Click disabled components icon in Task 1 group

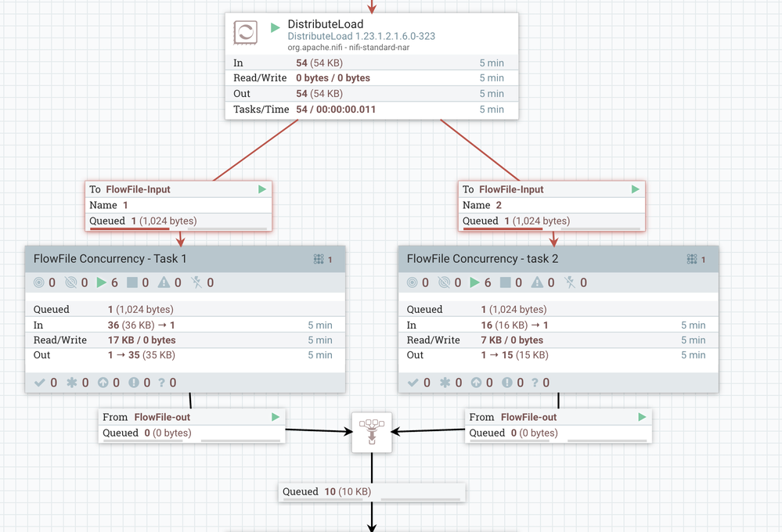click(196, 282)
